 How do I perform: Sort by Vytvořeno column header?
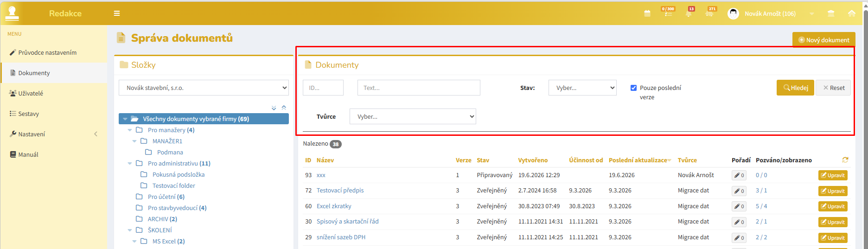pos(533,160)
